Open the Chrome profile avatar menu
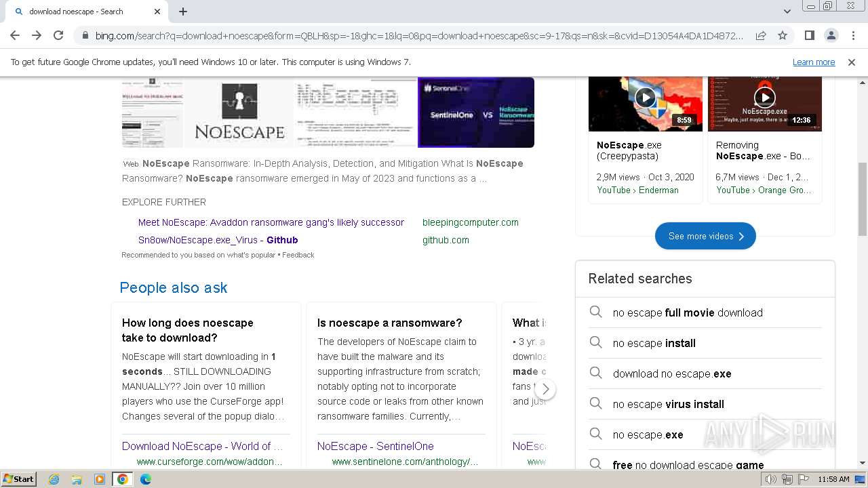The height and width of the screenshot is (488, 868). 831,35
